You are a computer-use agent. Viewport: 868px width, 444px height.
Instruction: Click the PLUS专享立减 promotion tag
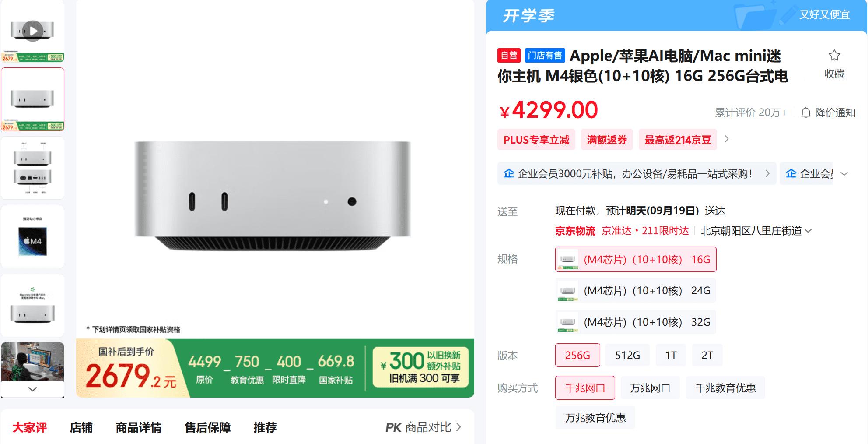[x=536, y=140]
